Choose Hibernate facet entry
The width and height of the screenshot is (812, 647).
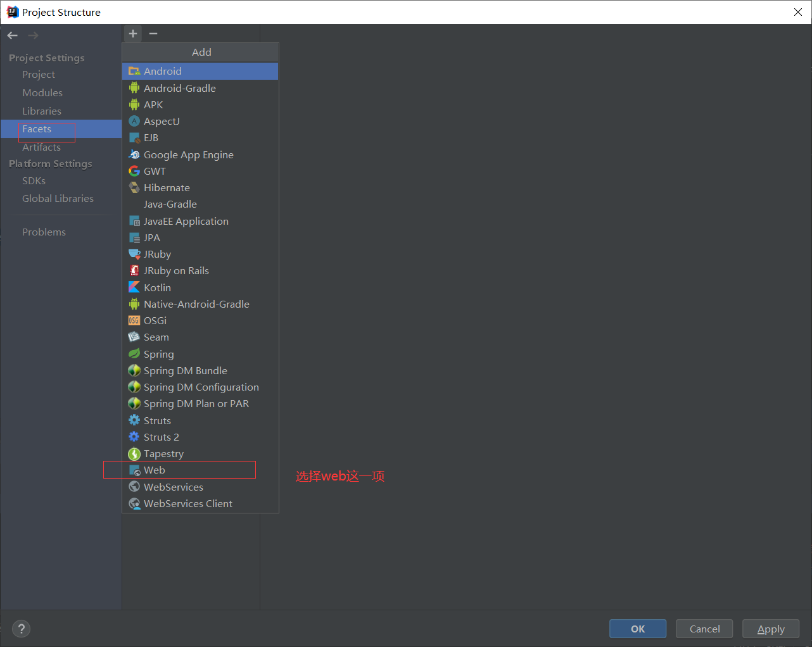[x=200, y=187]
